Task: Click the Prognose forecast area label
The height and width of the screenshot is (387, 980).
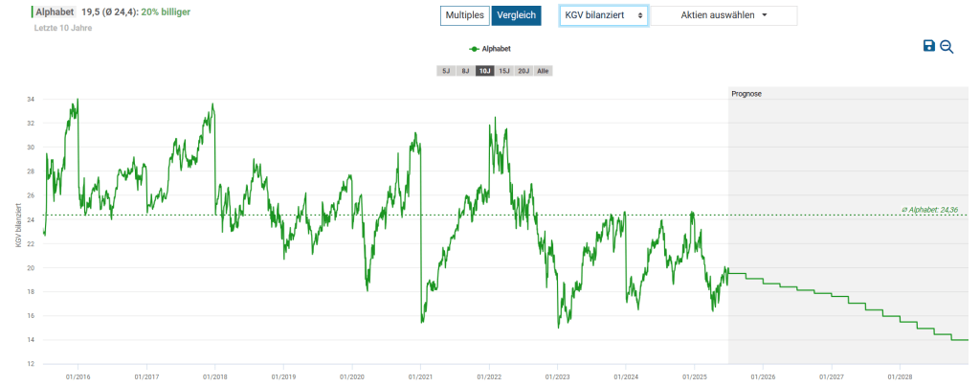Action: click(746, 94)
